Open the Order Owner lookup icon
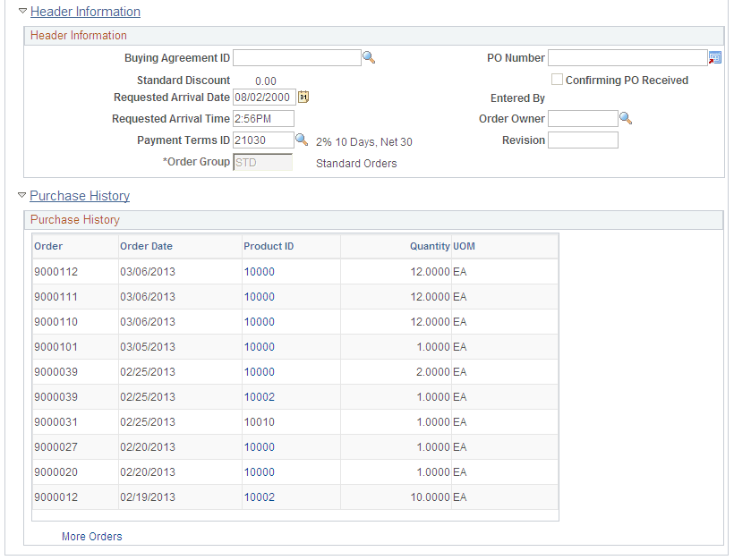The height and width of the screenshot is (560, 734). click(627, 118)
